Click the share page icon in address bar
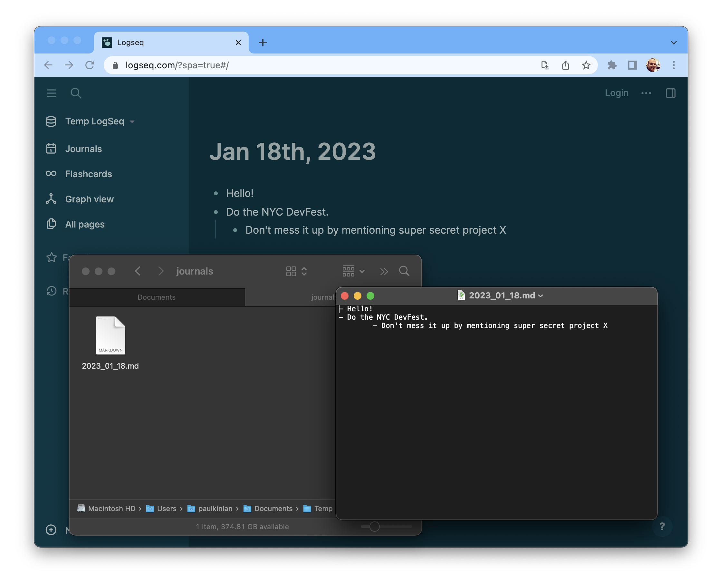The height and width of the screenshot is (582, 728). [x=566, y=65]
